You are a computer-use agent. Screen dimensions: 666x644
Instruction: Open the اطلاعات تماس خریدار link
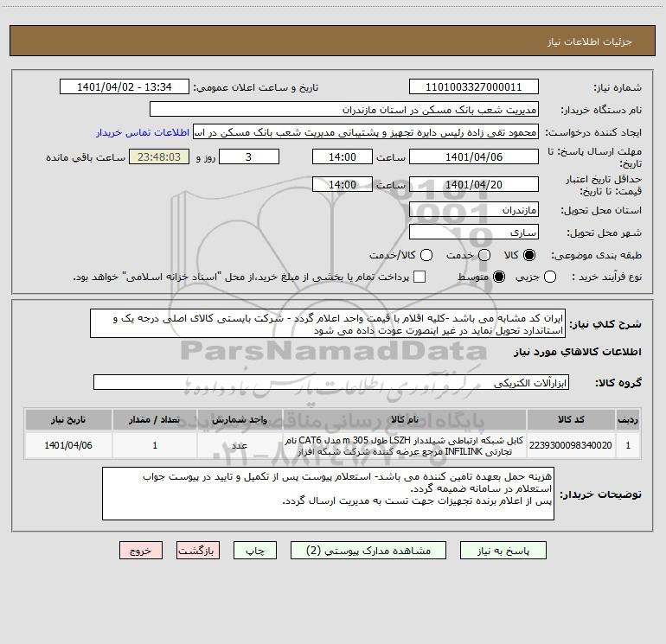[x=143, y=132]
